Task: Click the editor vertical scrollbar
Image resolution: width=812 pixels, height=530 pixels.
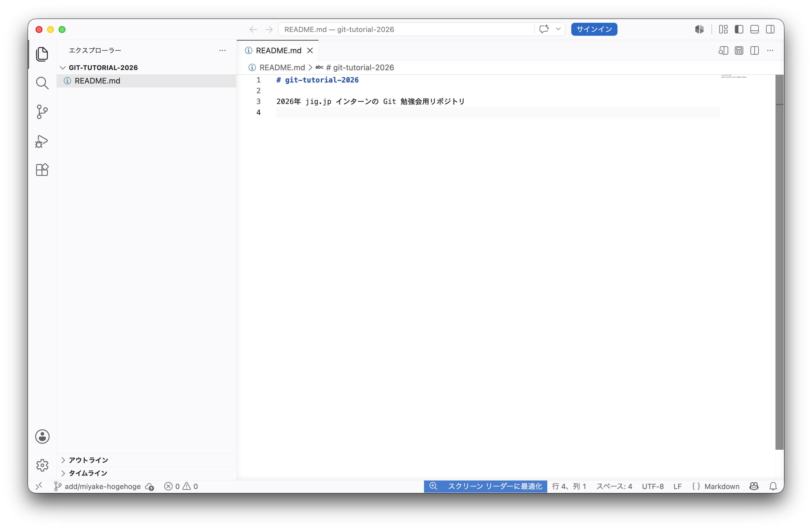Action: point(779,262)
